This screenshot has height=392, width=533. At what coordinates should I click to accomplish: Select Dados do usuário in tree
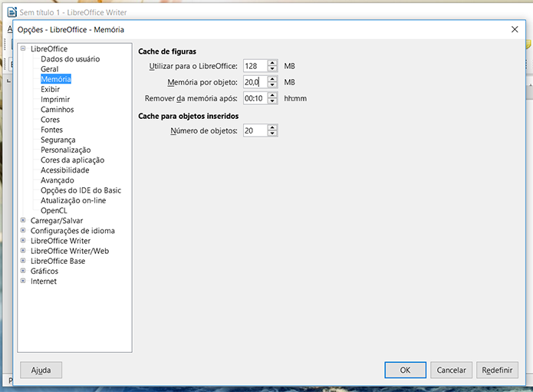click(x=70, y=59)
